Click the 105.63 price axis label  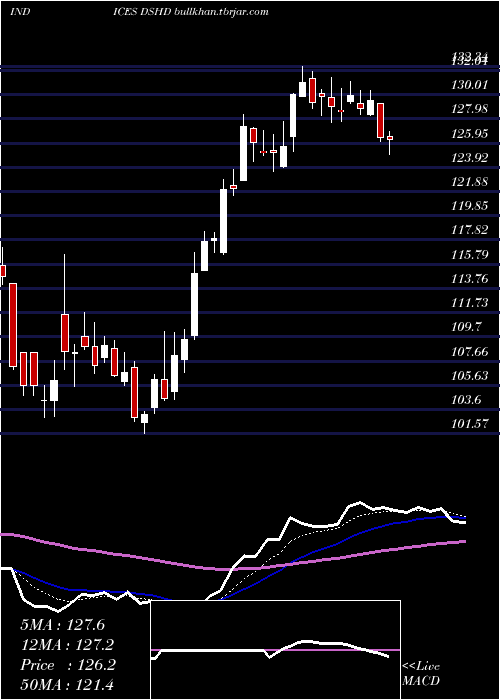tap(469, 376)
